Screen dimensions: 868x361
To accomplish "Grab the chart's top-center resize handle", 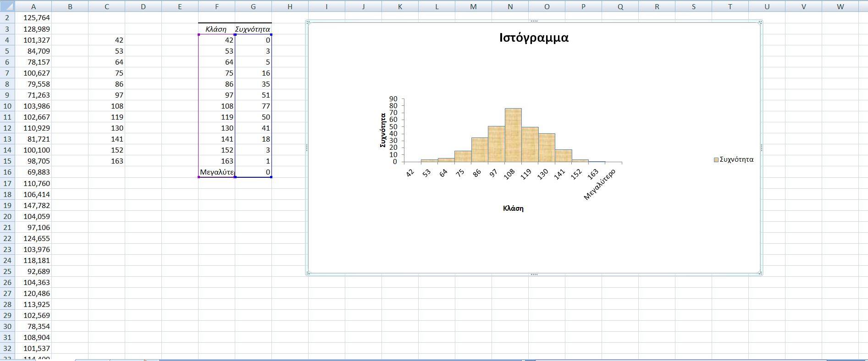I will (534, 21).
